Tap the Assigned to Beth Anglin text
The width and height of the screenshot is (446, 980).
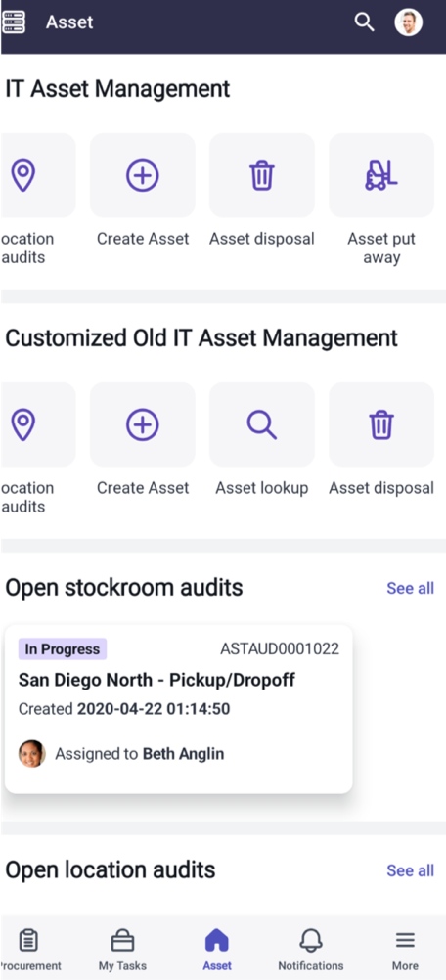click(139, 754)
